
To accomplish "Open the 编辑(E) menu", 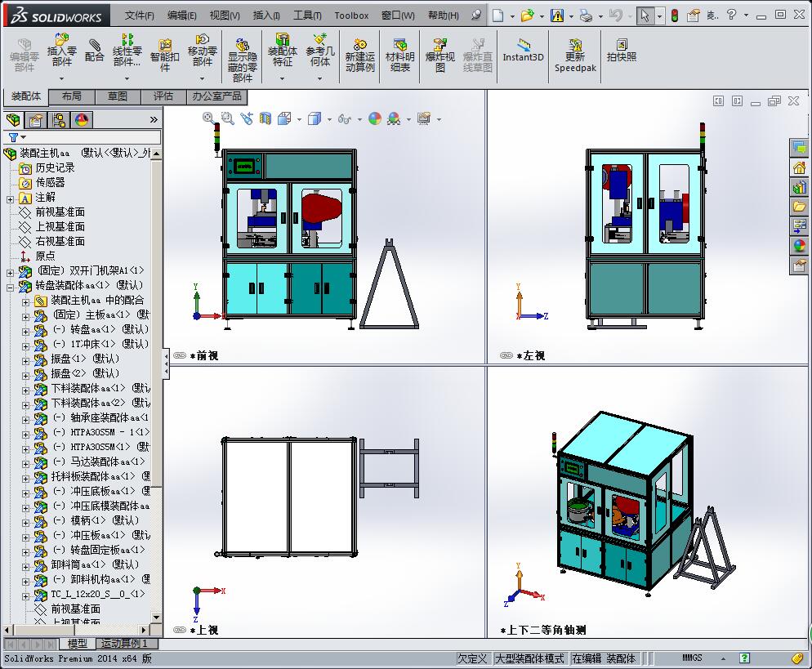I will click(x=182, y=16).
